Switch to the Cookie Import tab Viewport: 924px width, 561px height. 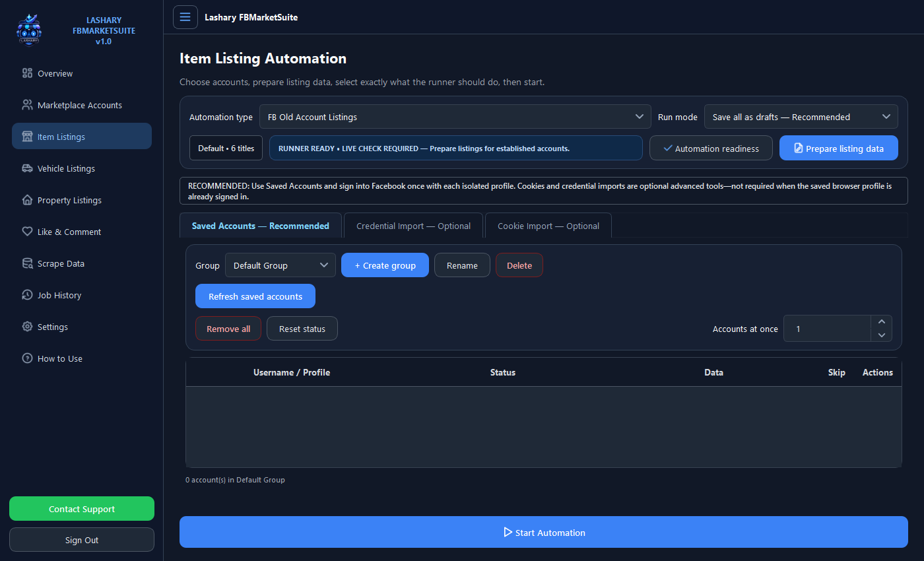(548, 226)
